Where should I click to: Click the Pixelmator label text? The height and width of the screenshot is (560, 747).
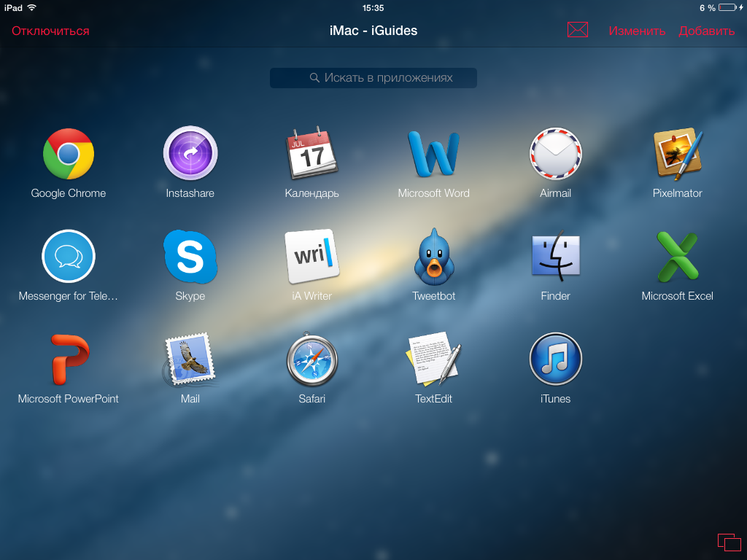[678, 192]
